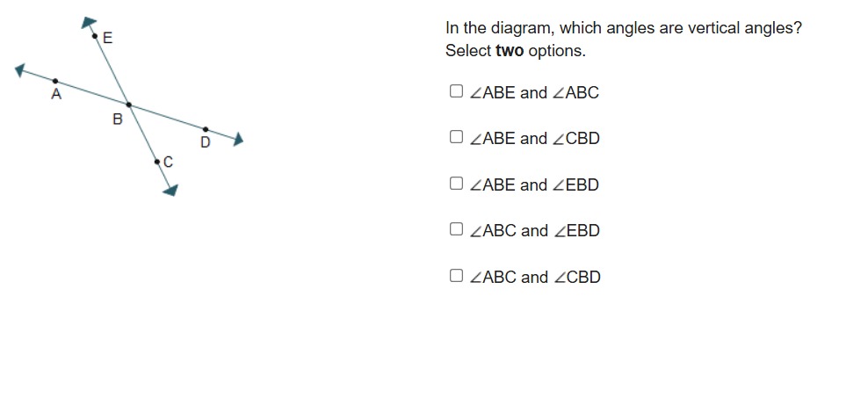Click the "∠ABE and ∠ABC" option text

click(x=534, y=92)
